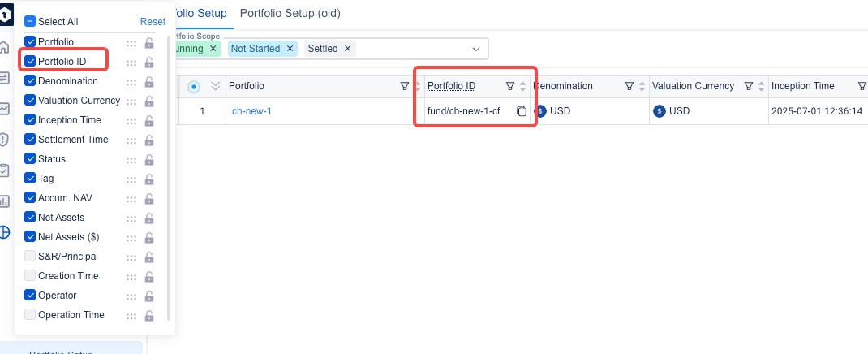The height and width of the screenshot is (354, 868).
Task: Click drag handle next to Tag
Action: click(131, 179)
